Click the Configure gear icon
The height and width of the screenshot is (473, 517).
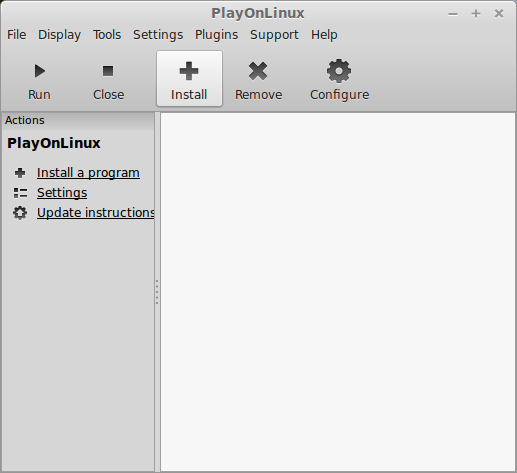[x=339, y=71]
